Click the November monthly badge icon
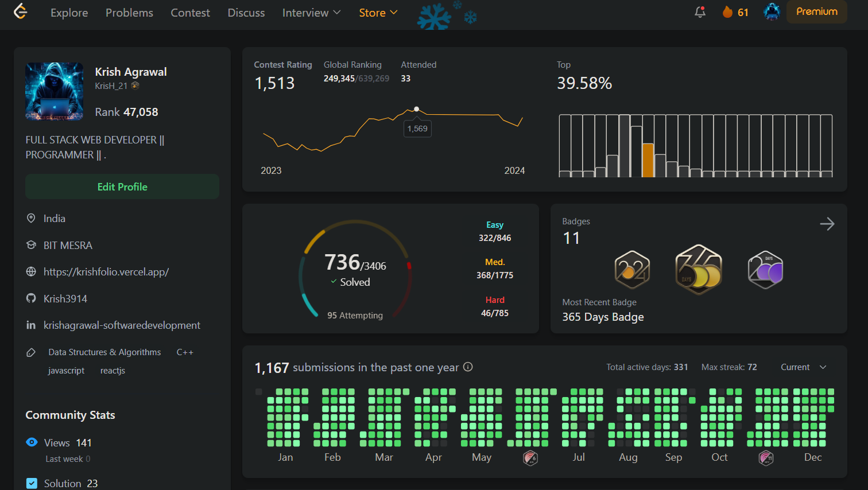The height and width of the screenshot is (490, 868). pos(766,458)
